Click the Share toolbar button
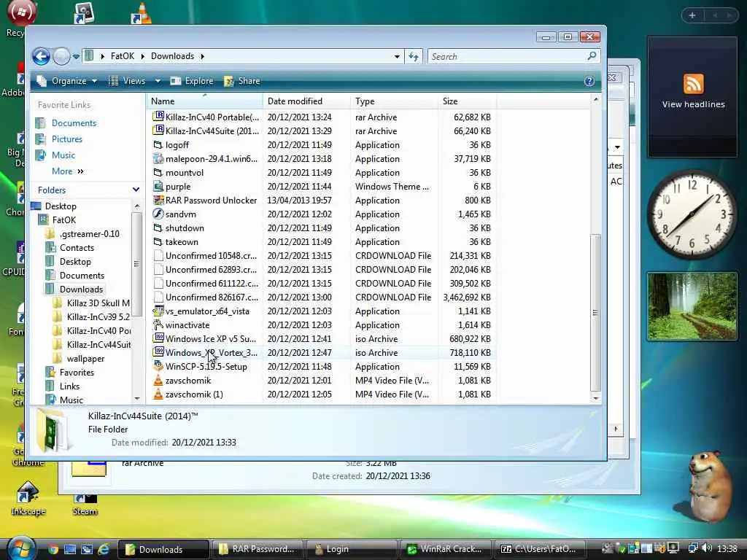 (x=242, y=81)
